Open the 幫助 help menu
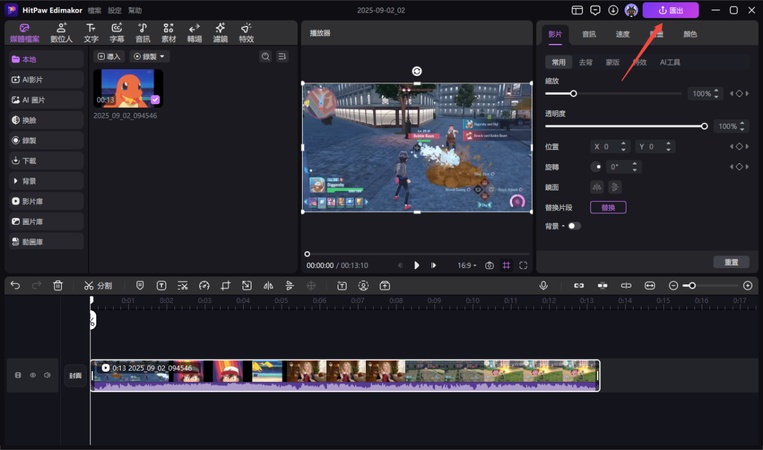This screenshot has width=763, height=450. (135, 10)
